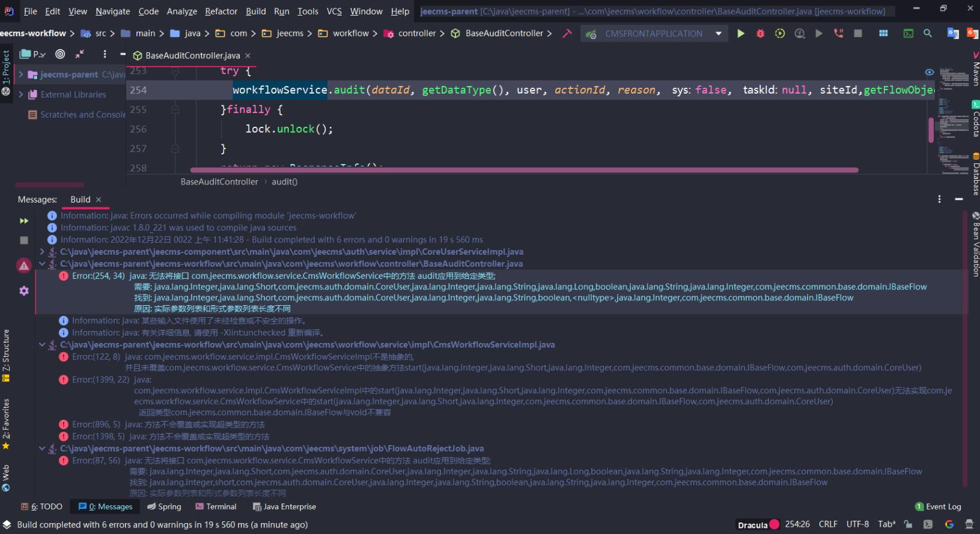980x534 pixels.
Task: Toggle read-only lock icon in status bar
Action: (x=908, y=524)
